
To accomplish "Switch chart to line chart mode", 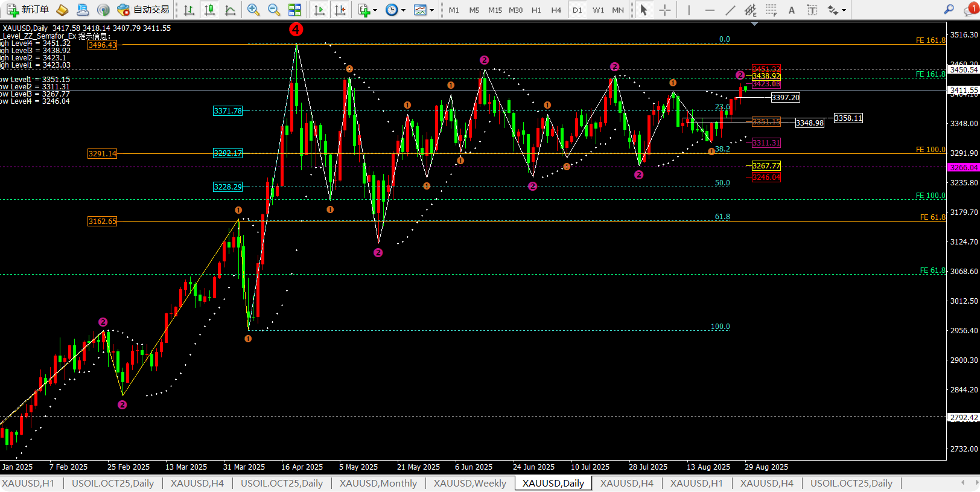I will coord(230,10).
